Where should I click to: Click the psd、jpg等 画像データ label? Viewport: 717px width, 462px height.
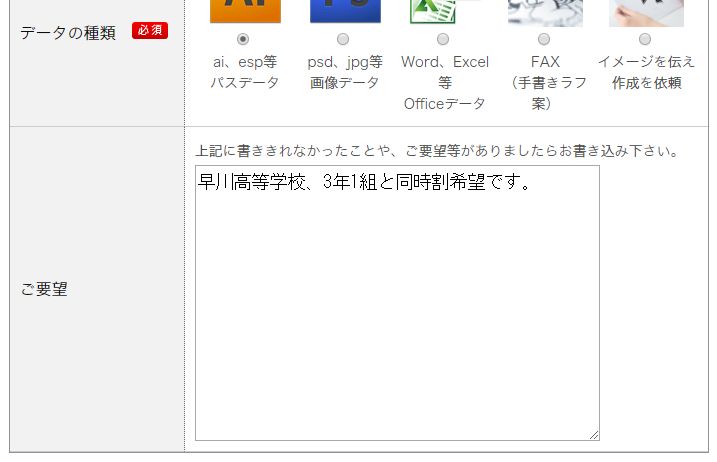point(345,72)
